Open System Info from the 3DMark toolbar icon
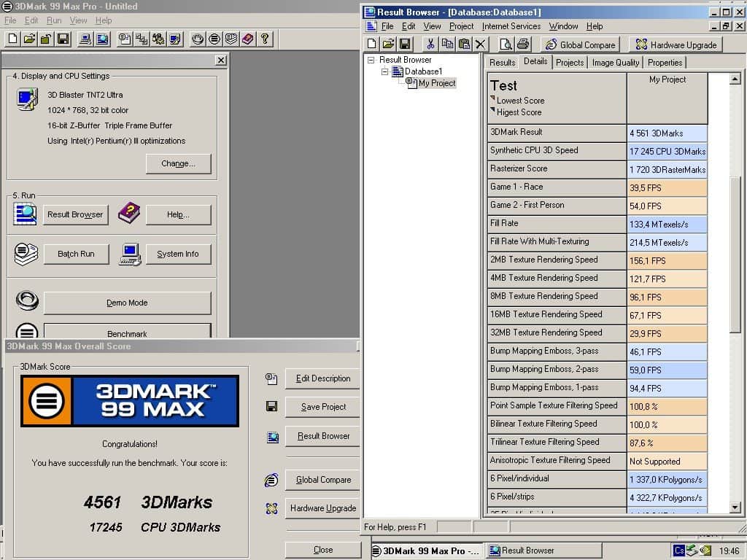 pyautogui.click(x=86, y=39)
